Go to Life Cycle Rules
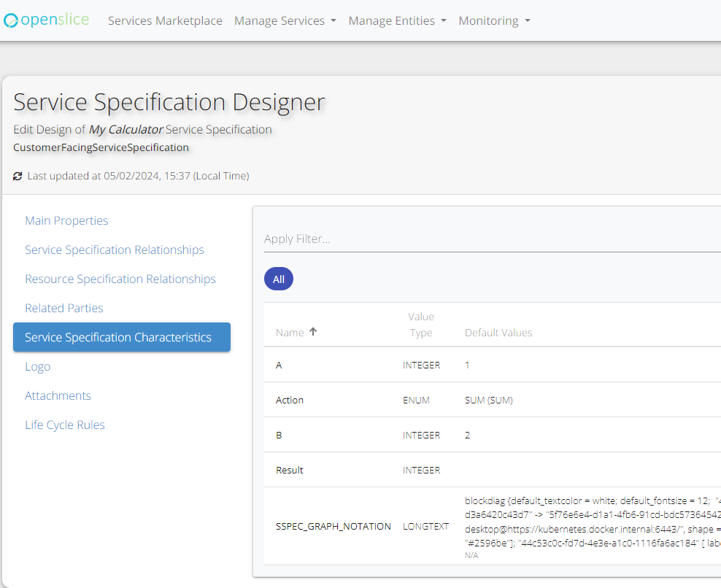The height and width of the screenshot is (588, 721). point(65,425)
